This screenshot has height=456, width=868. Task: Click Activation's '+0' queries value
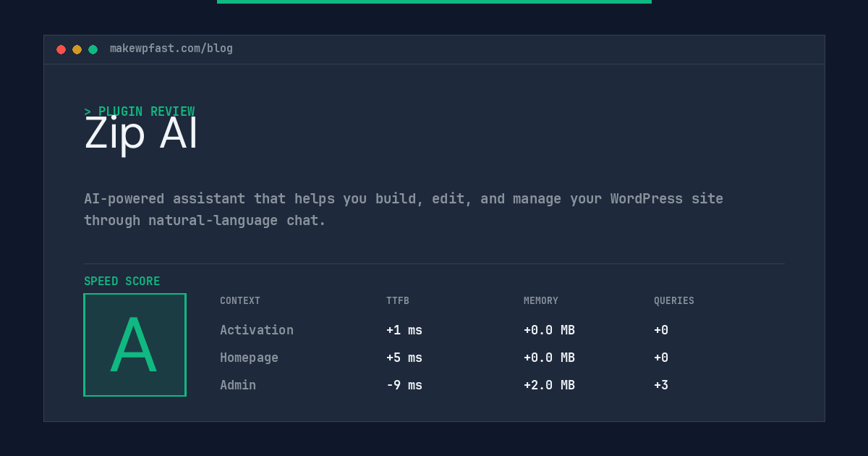click(x=661, y=330)
